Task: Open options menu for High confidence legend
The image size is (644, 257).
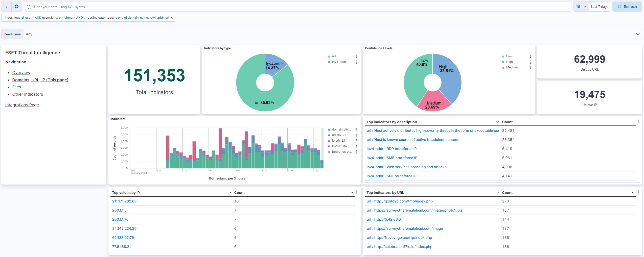Action: (x=531, y=62)
